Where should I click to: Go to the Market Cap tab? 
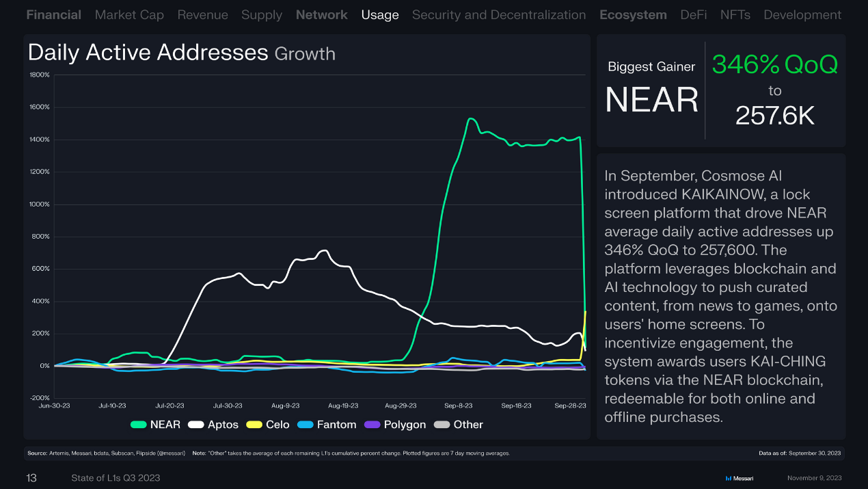click(129, 14)
